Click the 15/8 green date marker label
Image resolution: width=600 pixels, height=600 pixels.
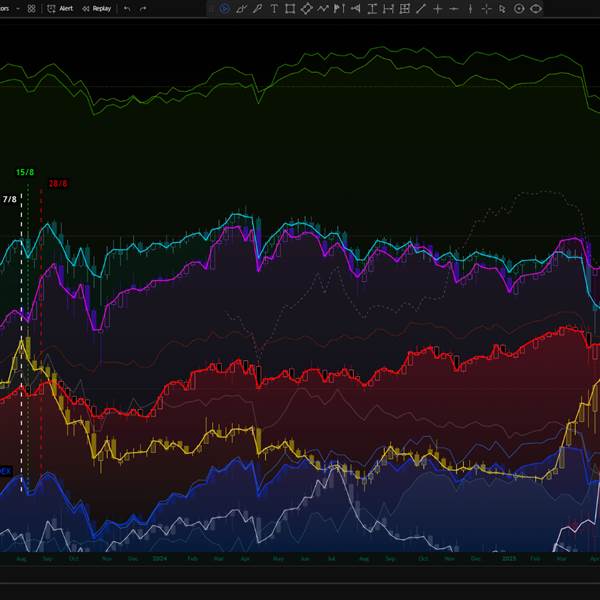[25, 172]
